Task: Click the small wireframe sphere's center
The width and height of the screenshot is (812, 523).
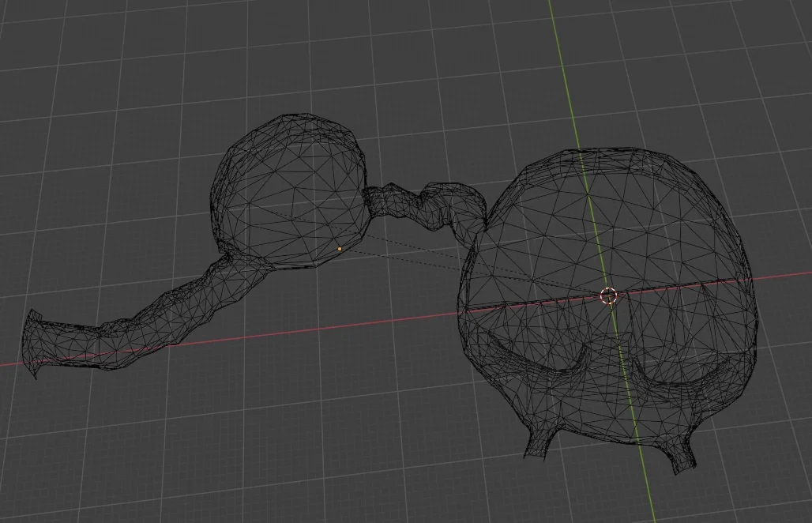Action: (x=288, y=192)
